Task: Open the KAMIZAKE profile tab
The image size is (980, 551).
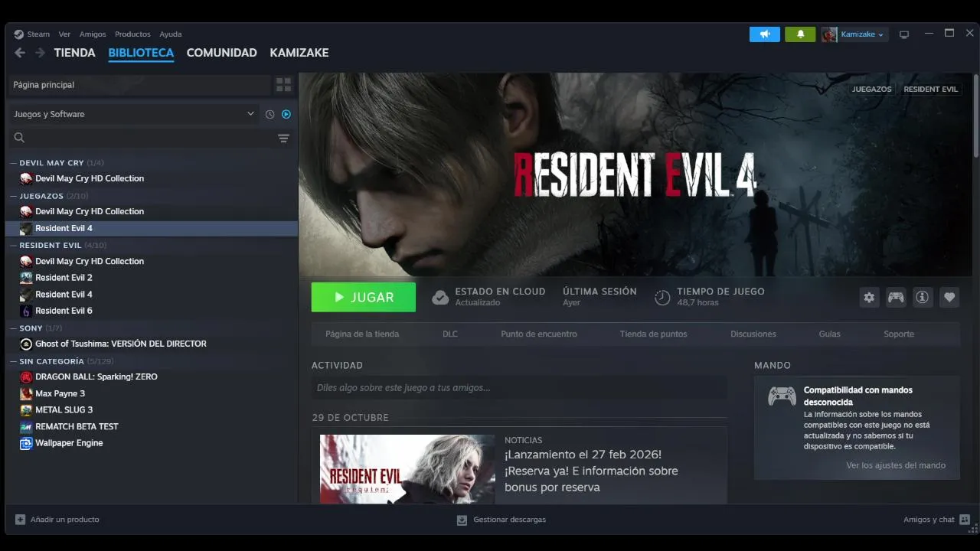Action: [x=299, y=53]
